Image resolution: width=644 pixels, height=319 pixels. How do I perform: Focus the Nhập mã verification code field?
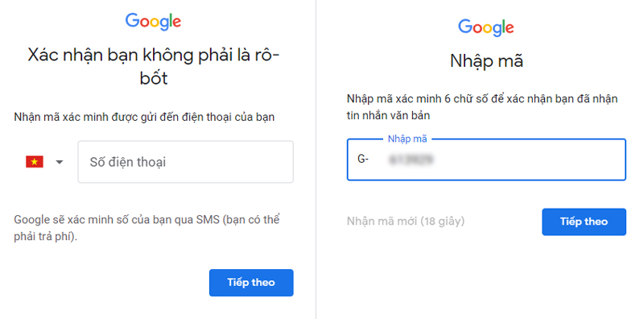tap(486, 159)
